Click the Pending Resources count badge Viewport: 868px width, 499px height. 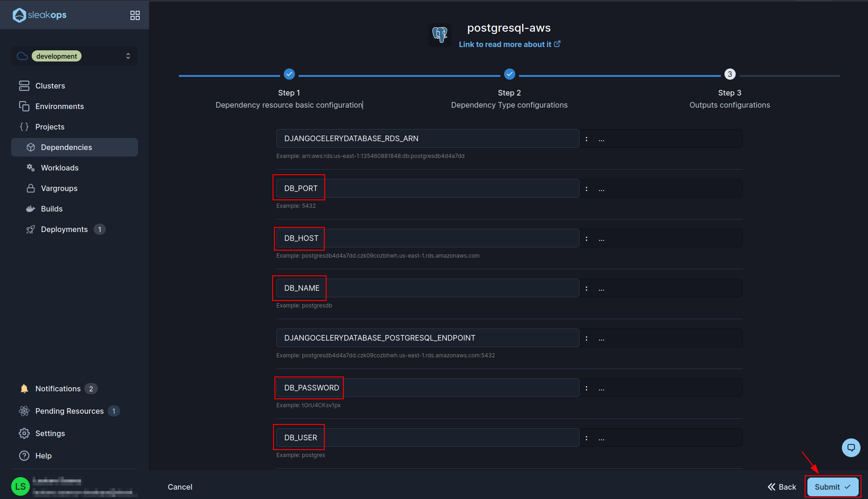pos(114,411)
